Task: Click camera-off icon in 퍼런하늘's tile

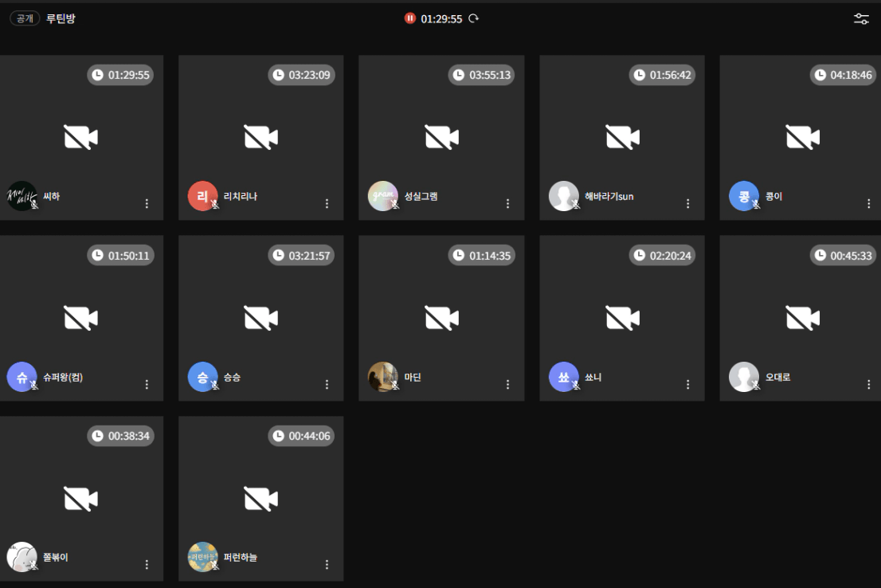Action: [261, 499]
